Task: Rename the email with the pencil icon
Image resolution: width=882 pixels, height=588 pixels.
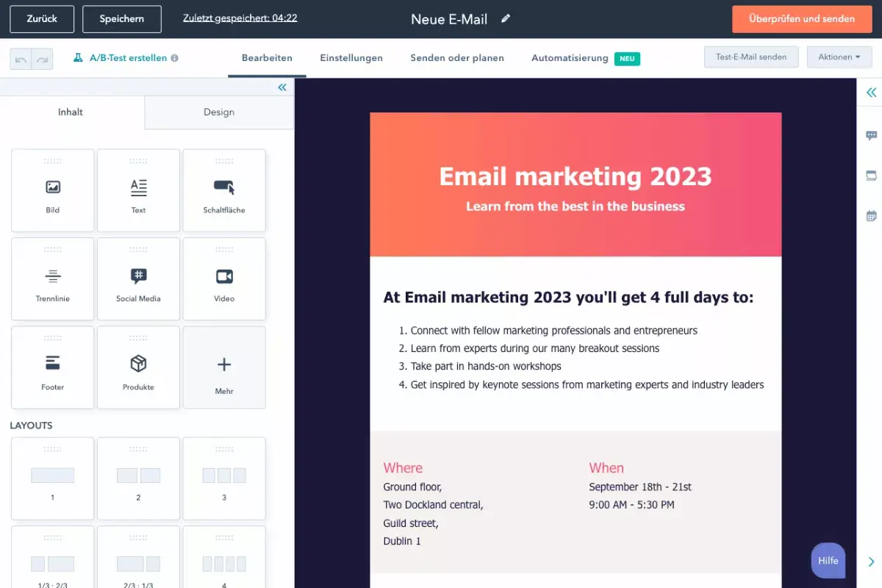Action: point(506,20)
